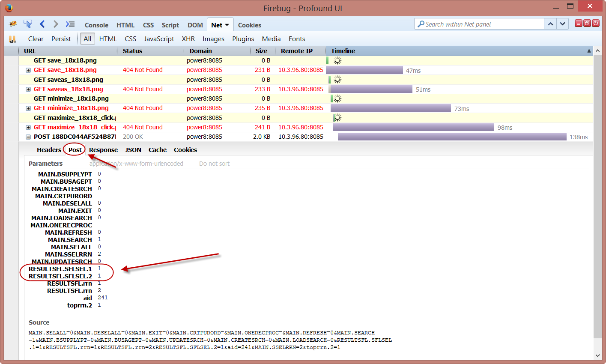Switch to the DOM panel
The height and width of the screenshot is (364, 606).
click(195, 25)
